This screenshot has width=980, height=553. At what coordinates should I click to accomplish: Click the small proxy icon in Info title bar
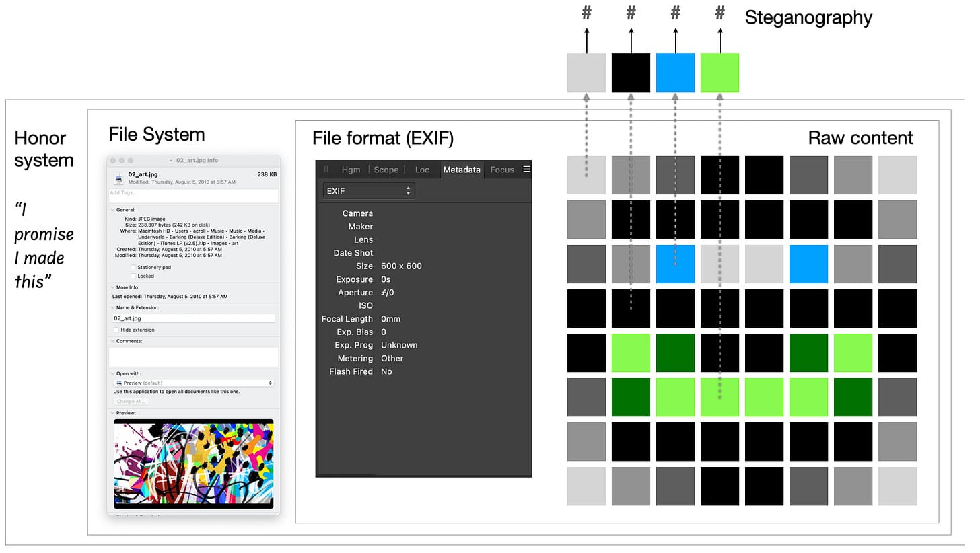click(170, 161)
